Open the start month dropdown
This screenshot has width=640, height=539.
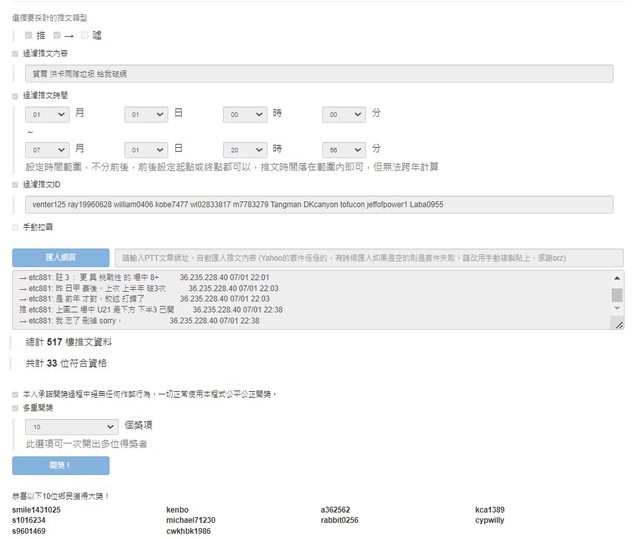(47, 116)
